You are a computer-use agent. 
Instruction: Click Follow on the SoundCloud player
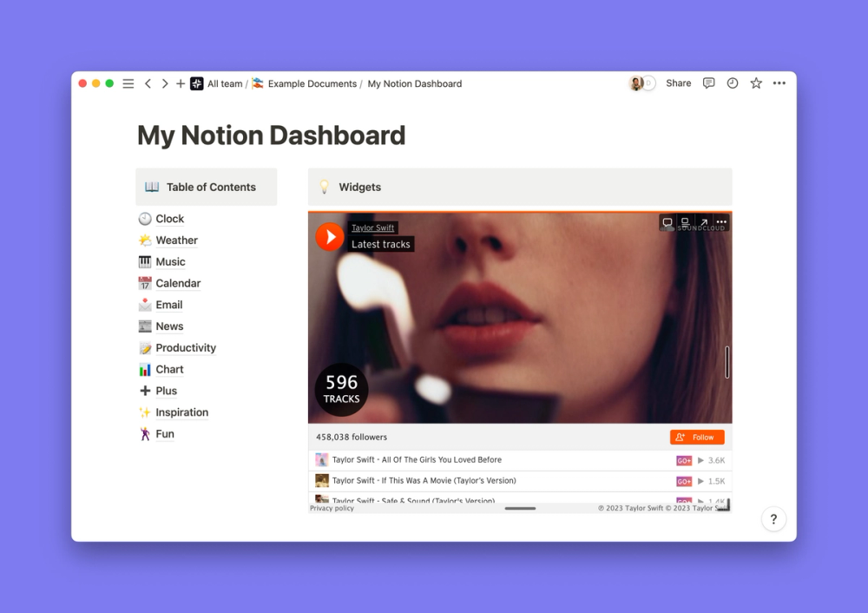[697, 437]
